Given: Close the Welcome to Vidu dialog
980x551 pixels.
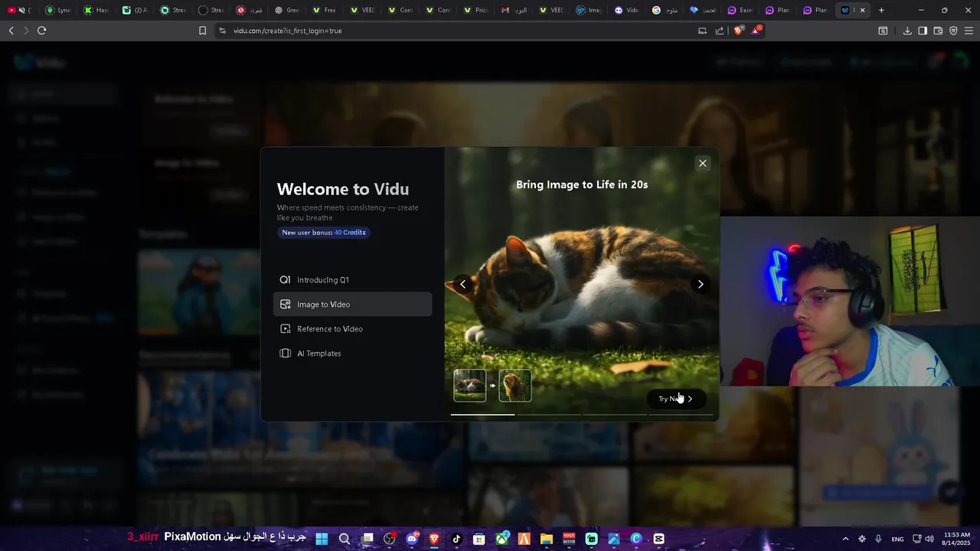Looking at the screenshot, I should (x=702, y=163).
